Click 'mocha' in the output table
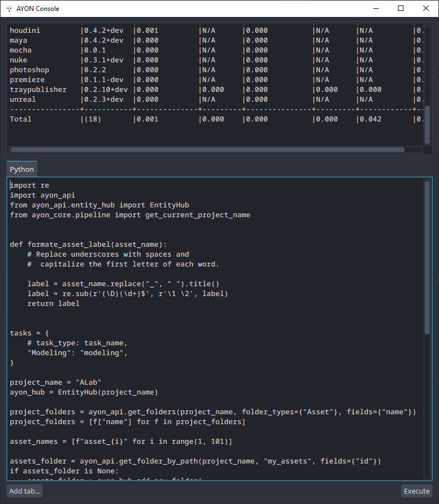The width and height of the screenshot is (439, 504). coord(21,50)
